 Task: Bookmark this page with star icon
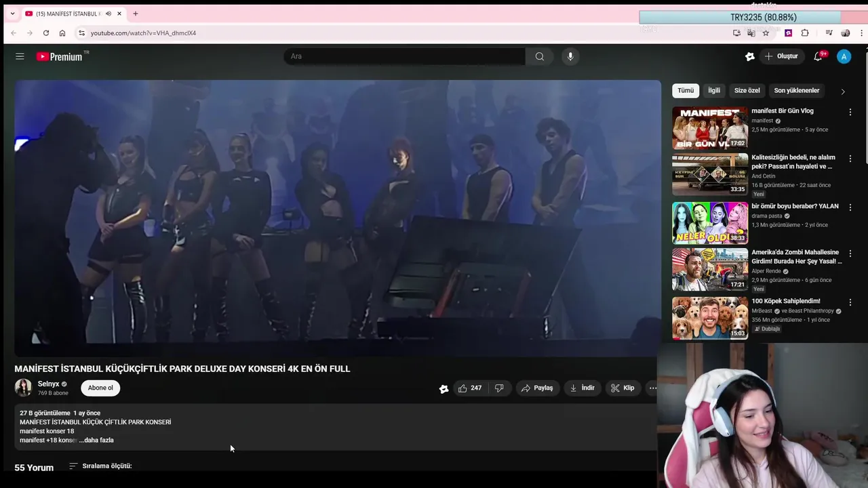[x=766, y=33]
